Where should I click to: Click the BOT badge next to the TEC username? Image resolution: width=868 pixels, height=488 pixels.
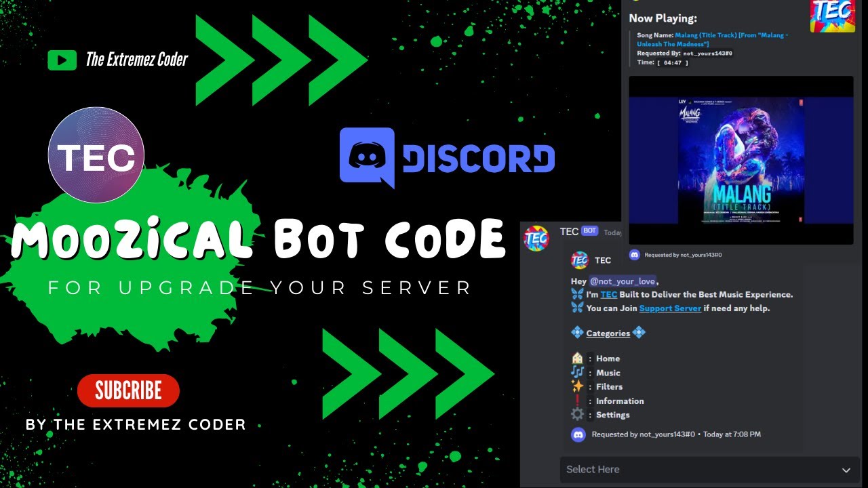[589, 231]
